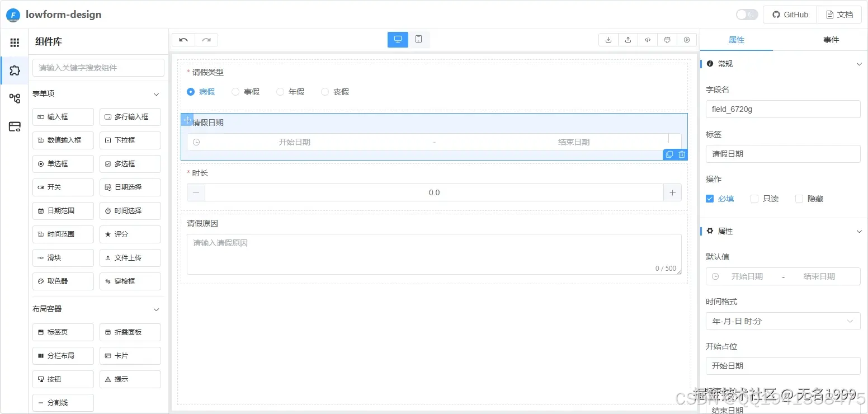Open the code window sidebar icon

[x=15, y=126]
